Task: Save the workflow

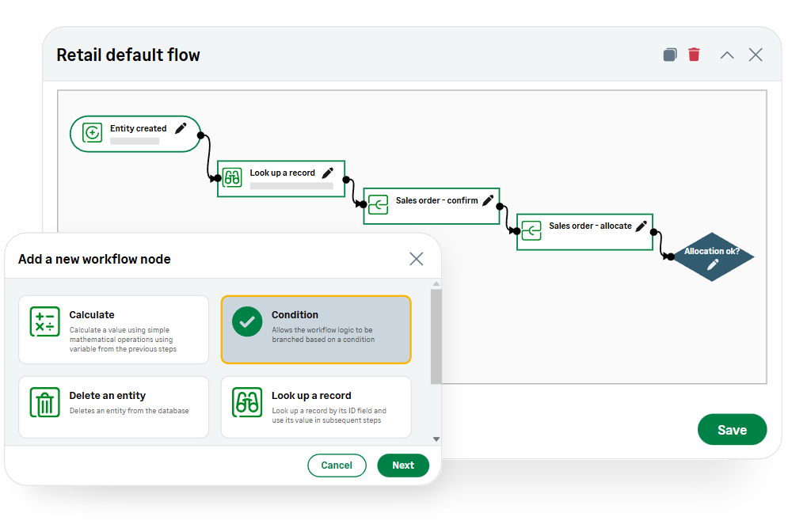Action: pyautogui.click(x=732, y=430)
